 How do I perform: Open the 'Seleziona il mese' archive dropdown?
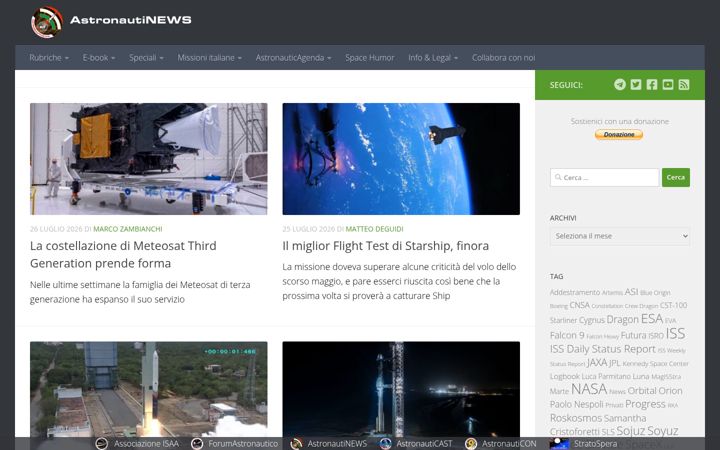pos(619,236)
